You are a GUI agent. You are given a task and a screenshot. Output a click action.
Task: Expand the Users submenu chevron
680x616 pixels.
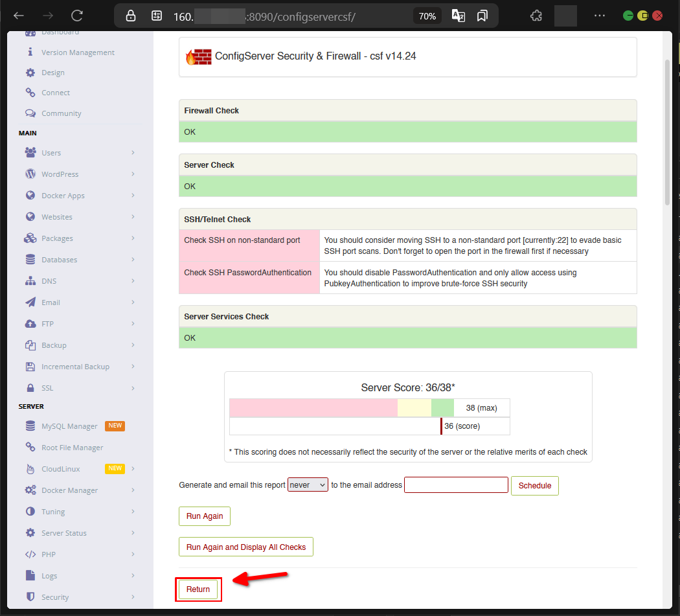133,153
